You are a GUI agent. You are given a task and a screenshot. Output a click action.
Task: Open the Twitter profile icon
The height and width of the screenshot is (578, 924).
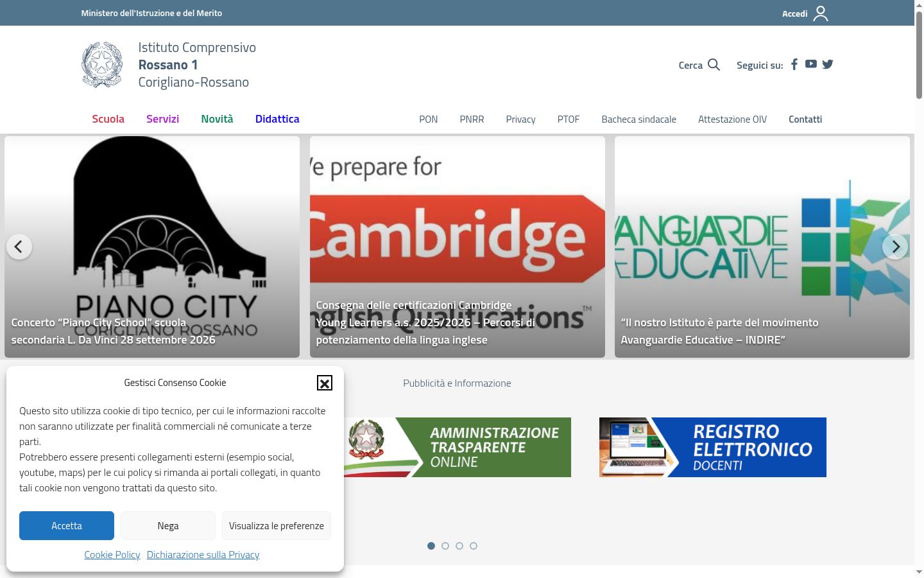point(828,64)
